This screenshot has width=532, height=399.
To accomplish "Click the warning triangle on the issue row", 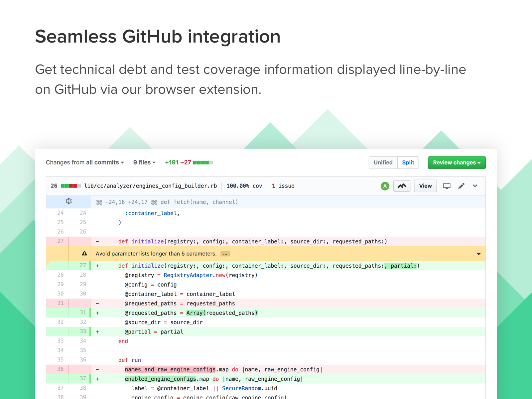I will point(84,254).
